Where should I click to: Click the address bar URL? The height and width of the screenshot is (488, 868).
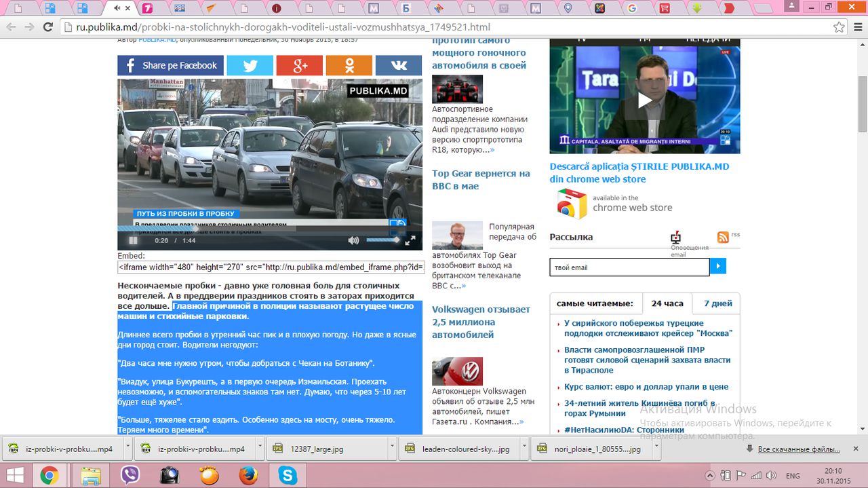coord(283,27)
